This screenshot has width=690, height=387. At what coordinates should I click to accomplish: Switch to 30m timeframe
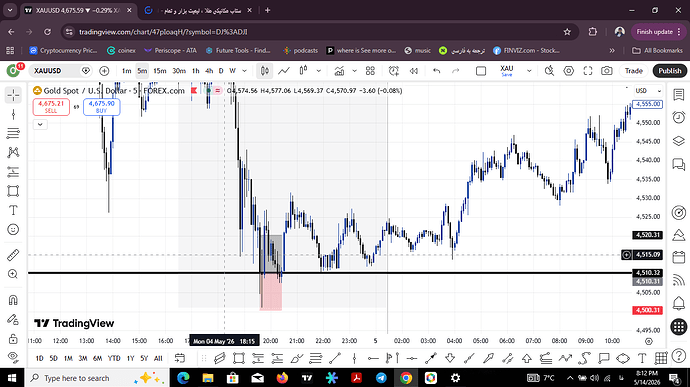[179, 71]
